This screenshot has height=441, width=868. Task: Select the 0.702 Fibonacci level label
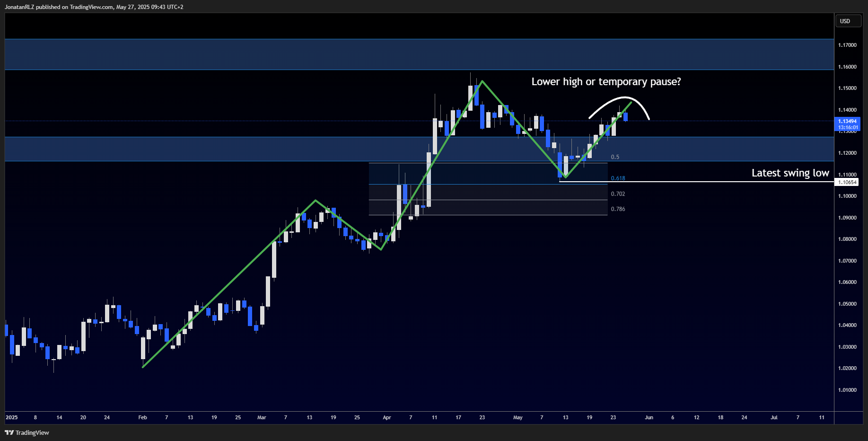click(618, 194)
